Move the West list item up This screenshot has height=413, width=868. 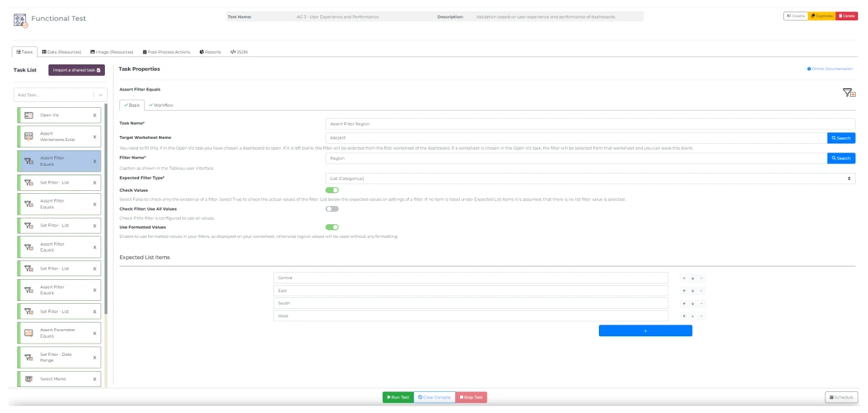coord(684,316)
